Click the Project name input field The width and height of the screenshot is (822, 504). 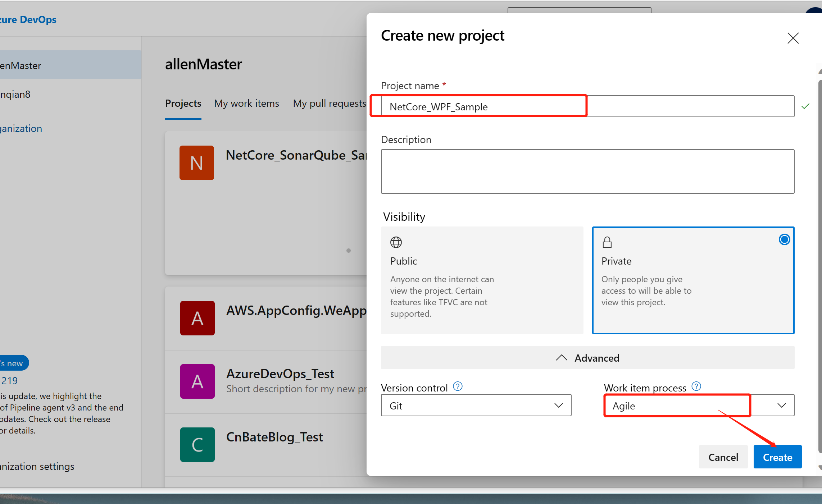click(587, 106)
